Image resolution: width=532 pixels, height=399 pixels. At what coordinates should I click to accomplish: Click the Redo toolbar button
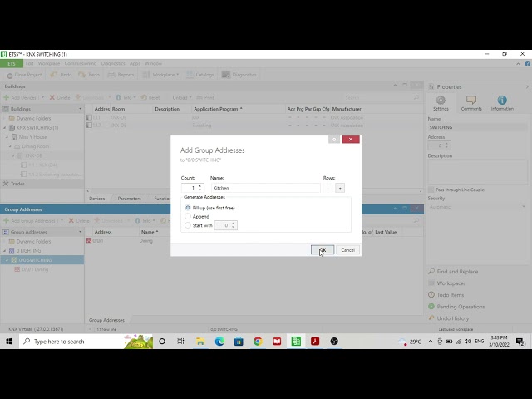click(x=89, y=75)
